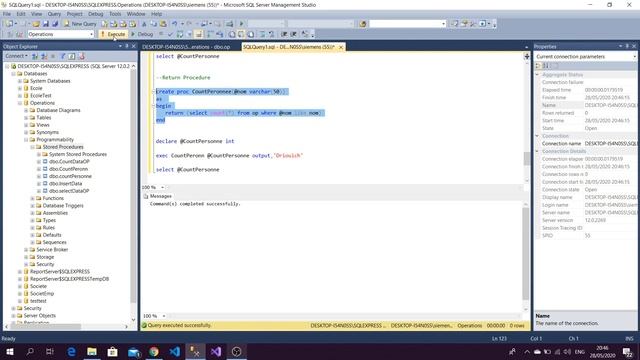Open Visual Studio Code from taskbar
The image size is (640, 360).
(175, 351)
